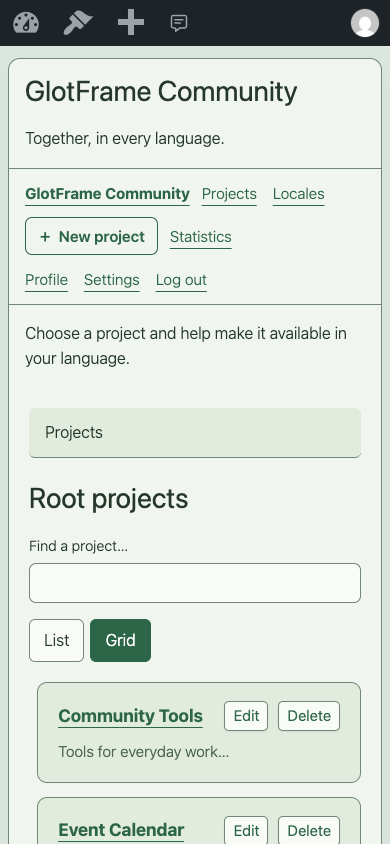Image resolution: width=390 pixels, height=844 pixels.
Task: Open the user avatar menu
Action: pos(365,23)
